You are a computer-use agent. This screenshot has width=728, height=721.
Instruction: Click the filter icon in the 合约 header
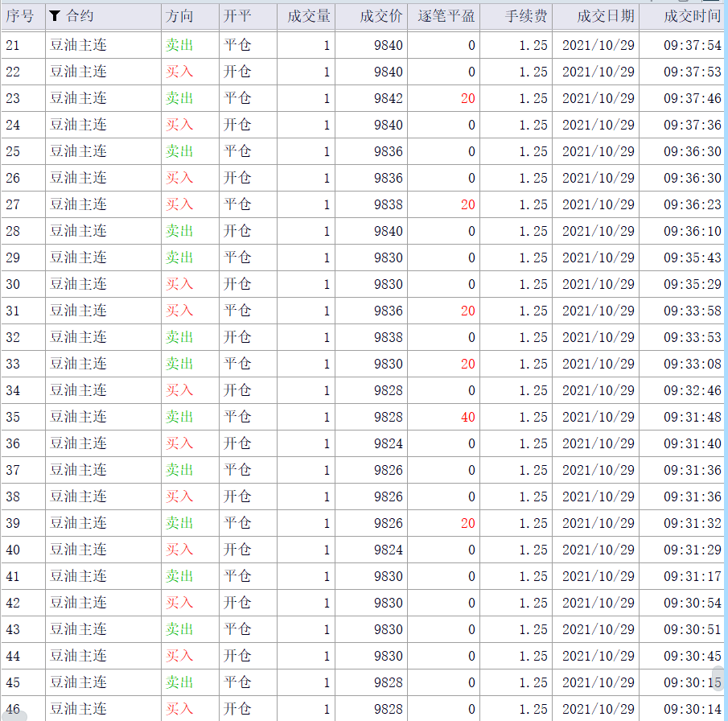click(x=55, y=16)
